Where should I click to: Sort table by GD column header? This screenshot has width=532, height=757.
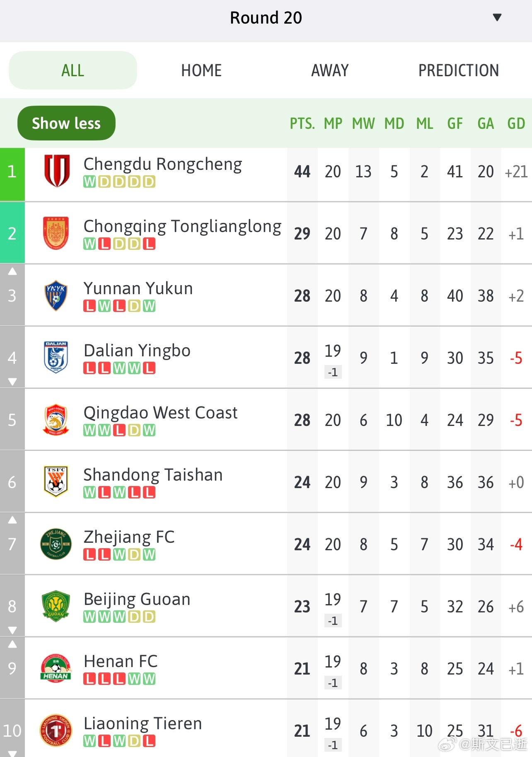(516, 123)
